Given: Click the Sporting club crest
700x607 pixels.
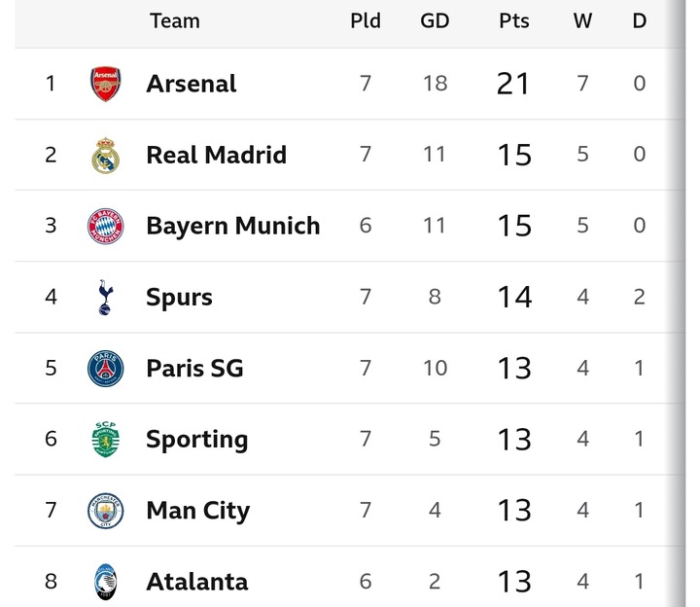Looking at the screenshot, I should point(106,440).
